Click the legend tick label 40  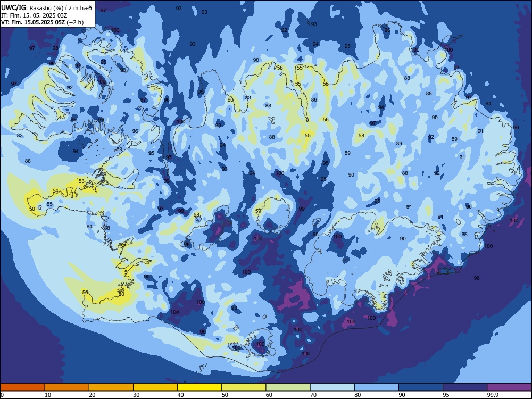click(x=180, y=395)
